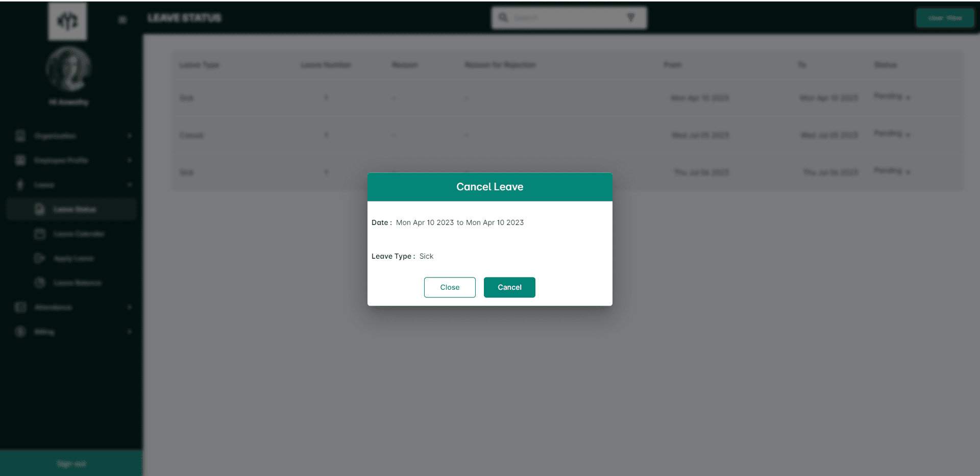
Task: Click the Leave Number column header
Action: pos(326,65)
